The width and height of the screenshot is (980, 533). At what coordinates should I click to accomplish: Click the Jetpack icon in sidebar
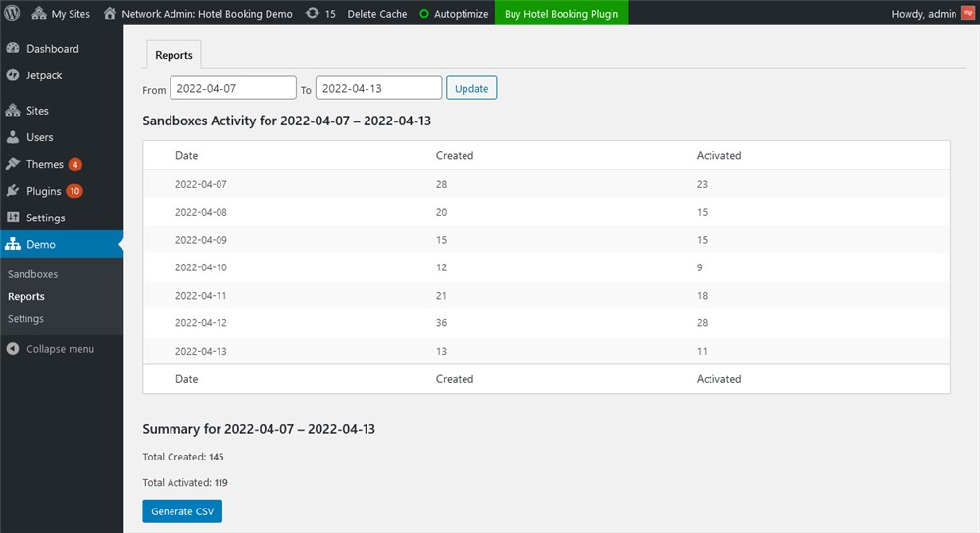pos(13,75)
